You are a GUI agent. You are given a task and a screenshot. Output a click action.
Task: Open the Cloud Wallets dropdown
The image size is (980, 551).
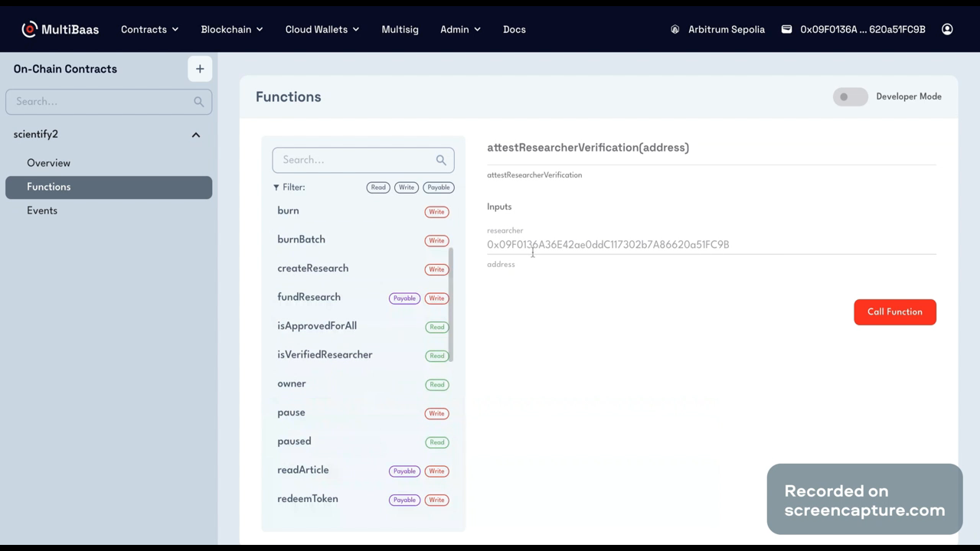322,29
